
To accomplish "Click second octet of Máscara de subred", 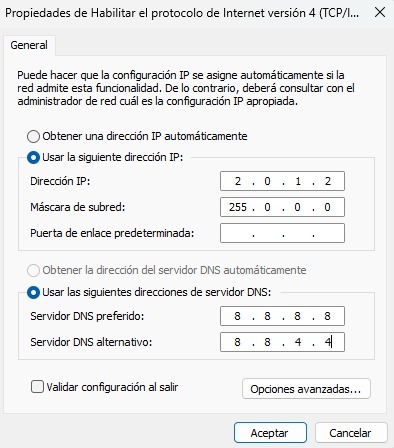I will (267, 207).
